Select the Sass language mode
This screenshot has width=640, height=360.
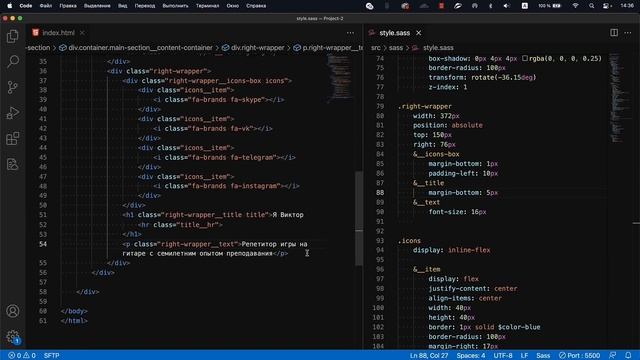point(543,356)
